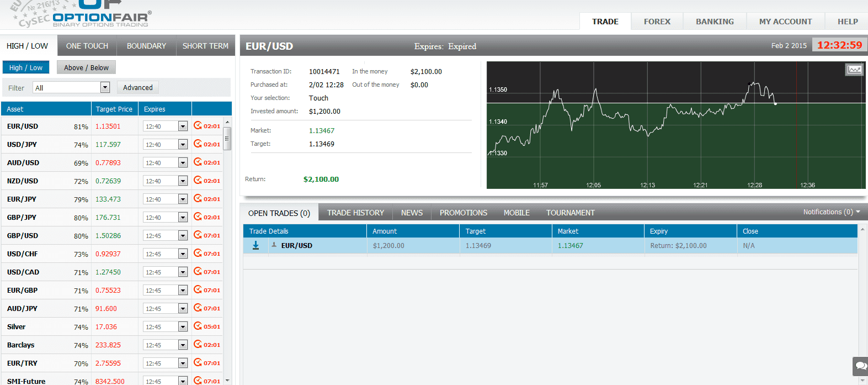Open expiry dropdown for EUR/GBP asset
This screenshot has width=868, height=385.
pyautogui.click(x=183, y=291)
